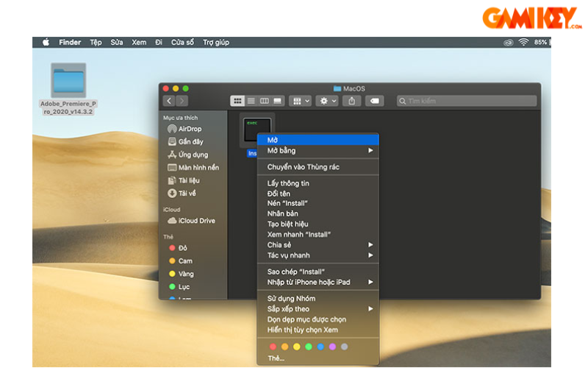Expand Mở bằng submenu
The width and height of the screenshot is (588, 368).
tap(318, 151)
